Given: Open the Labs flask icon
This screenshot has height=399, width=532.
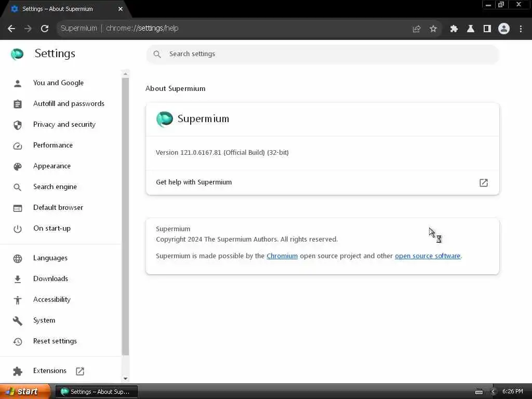Looking at the screenshot, I should (x=471, y=29).
